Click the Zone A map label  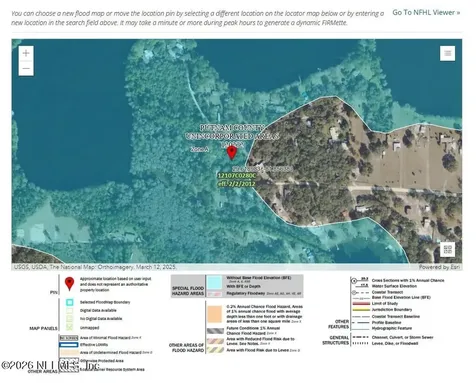tap(199, 149)
